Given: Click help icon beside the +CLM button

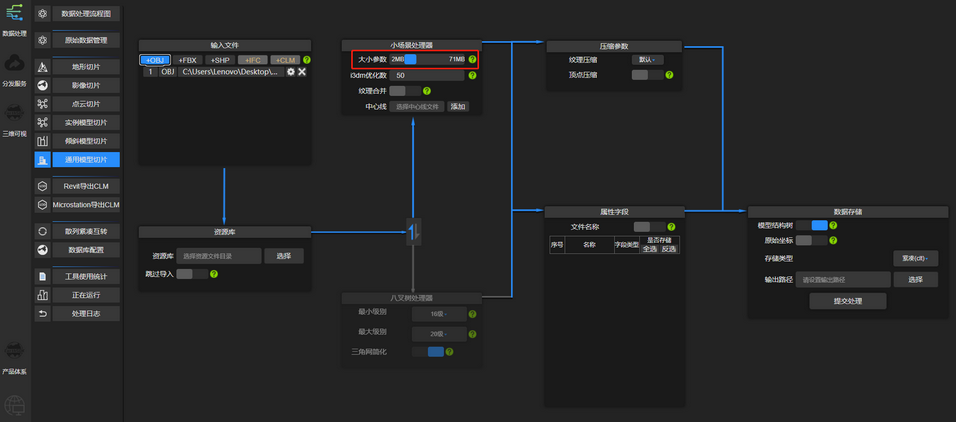Looking at the screenshot, I should (x=307, y=60).
